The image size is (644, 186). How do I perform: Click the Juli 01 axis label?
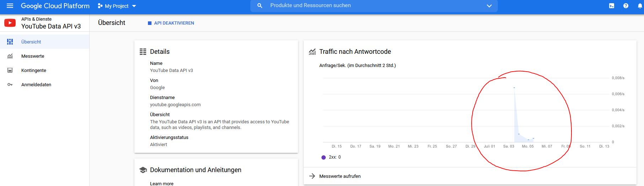pos(489,146)
